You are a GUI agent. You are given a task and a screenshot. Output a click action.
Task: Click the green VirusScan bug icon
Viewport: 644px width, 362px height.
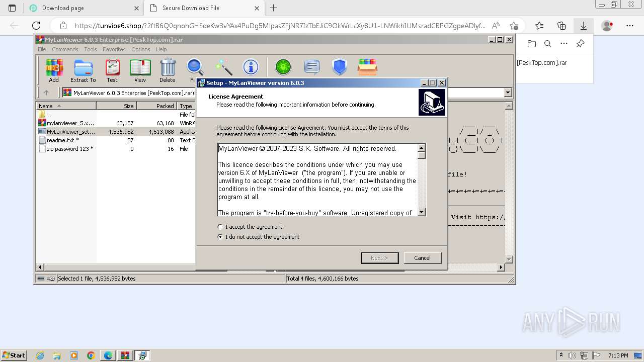tap(283, 67)
